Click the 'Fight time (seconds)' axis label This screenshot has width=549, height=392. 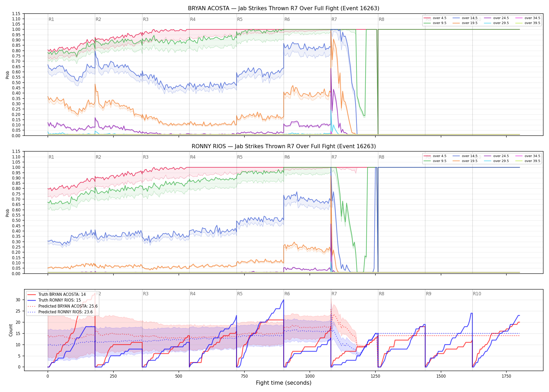coord(284,383)
